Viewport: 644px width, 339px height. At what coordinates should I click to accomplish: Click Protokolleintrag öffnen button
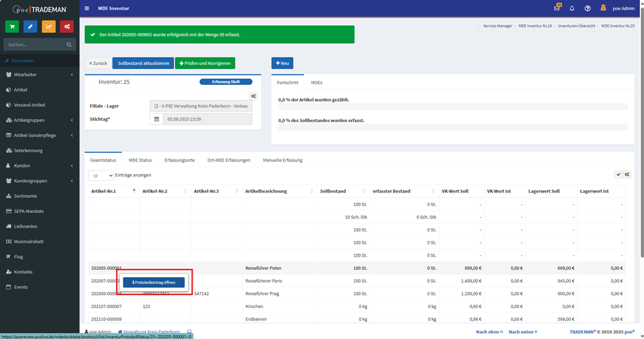(154, 282)
